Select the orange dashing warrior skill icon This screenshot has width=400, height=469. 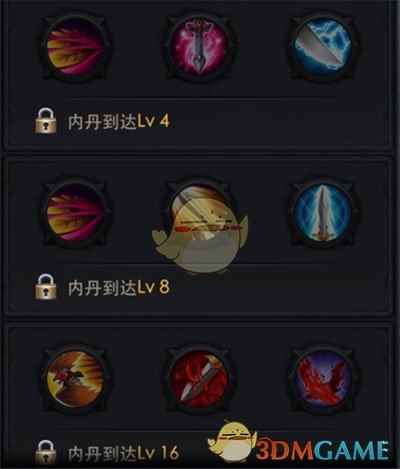pos(75,378)
